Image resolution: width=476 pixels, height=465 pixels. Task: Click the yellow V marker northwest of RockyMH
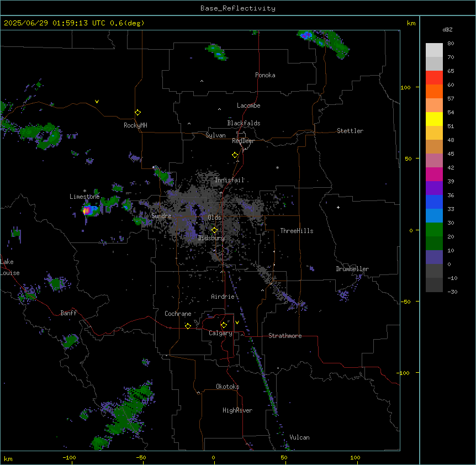click(x=97, y=102)
